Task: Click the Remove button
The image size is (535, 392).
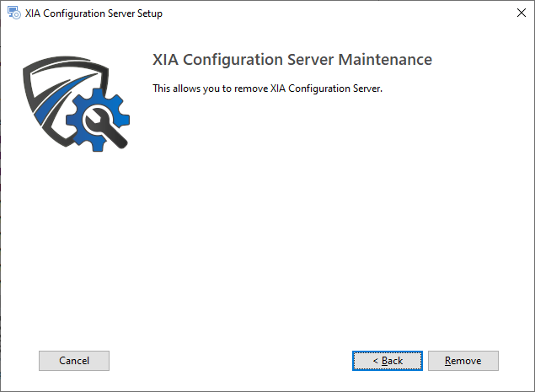Action: pyautogui.click(x=463, y=361)
